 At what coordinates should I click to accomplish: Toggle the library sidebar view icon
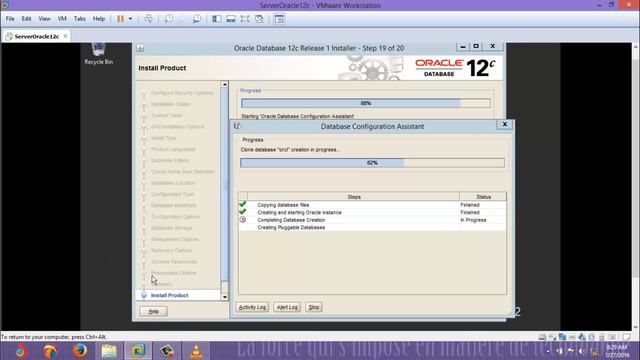point(217,19)
